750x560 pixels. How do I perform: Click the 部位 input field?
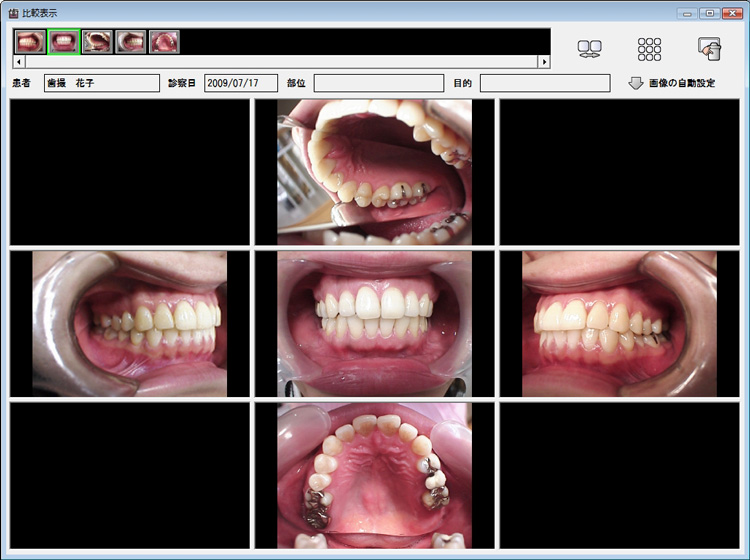click(x=379, y=83)
